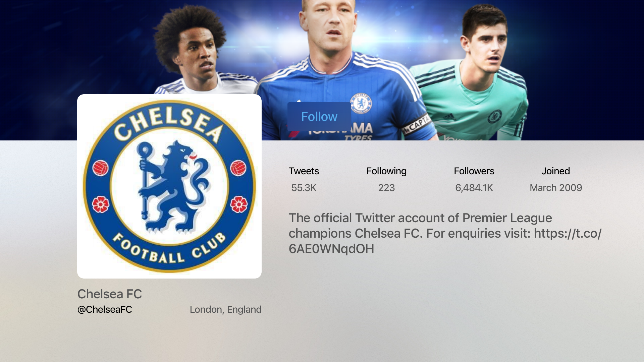
Task: Click the small Chelsea badge on blue jersey
Action: pyautogui.click(x=361, y=103)
